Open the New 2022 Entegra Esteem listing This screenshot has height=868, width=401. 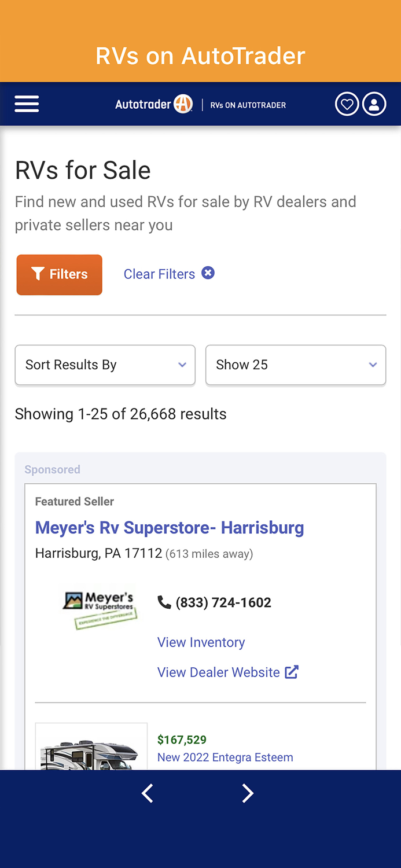tap(225, 757)
